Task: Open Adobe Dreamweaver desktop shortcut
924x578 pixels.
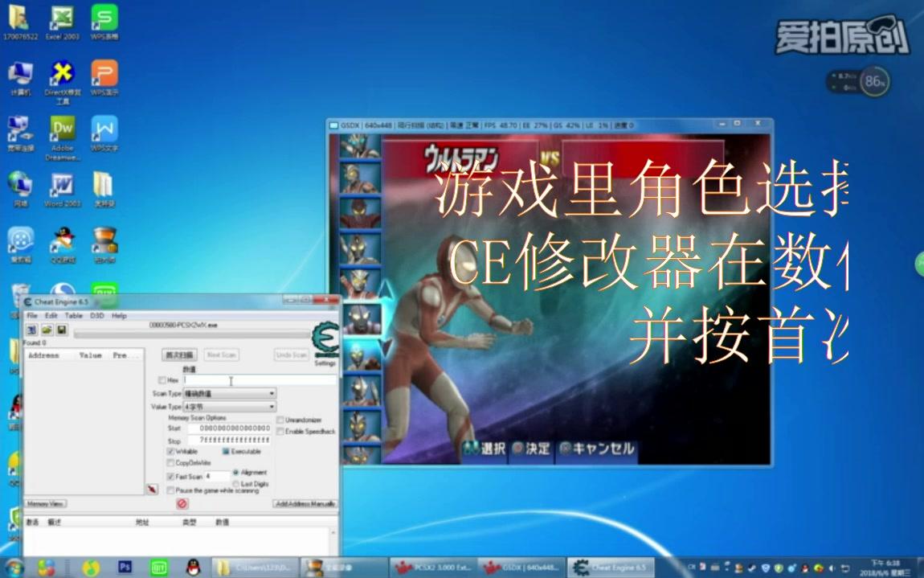Action: click(x=63, y=138)
